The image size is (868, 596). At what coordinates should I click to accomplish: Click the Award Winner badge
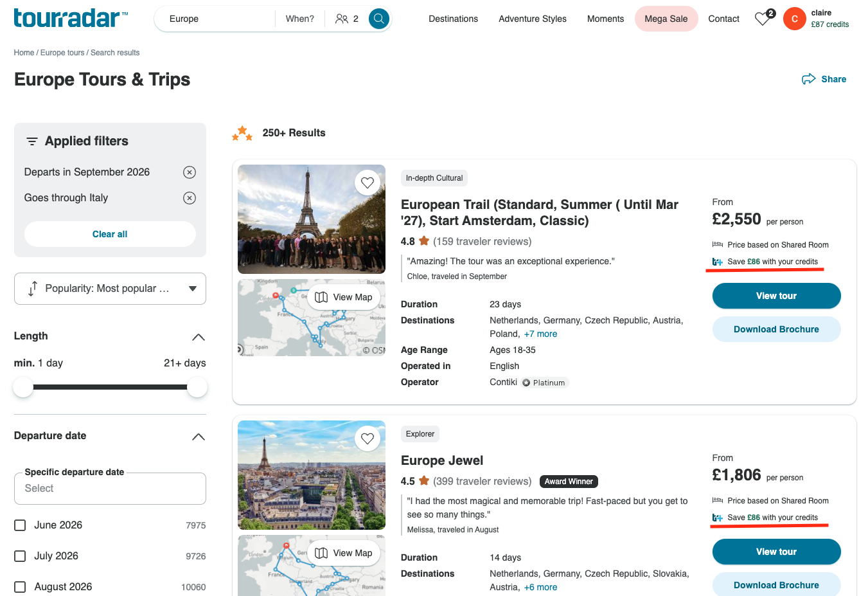coord(569,481)
